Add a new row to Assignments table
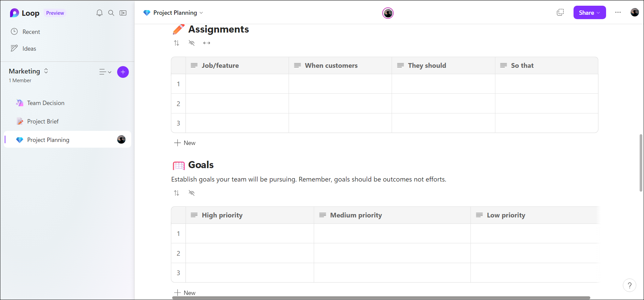Image resolution: width=644 pixels, height=300 pixels. (x=185, y=143)
